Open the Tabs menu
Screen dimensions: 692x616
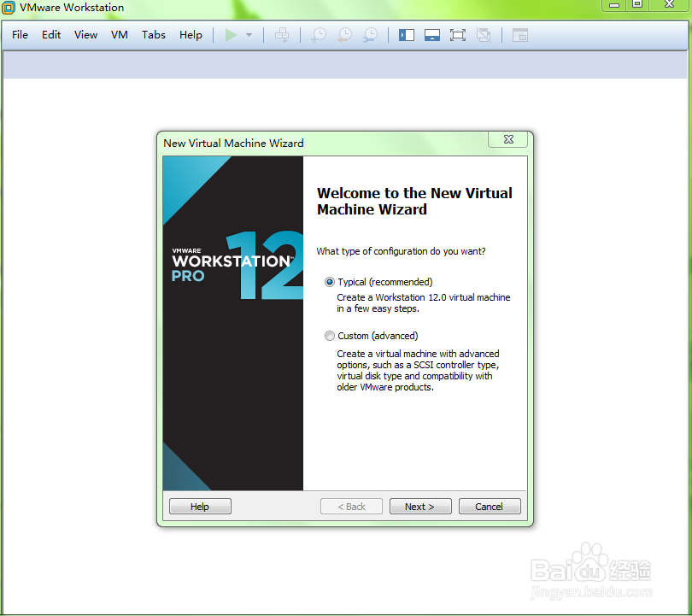154,35
